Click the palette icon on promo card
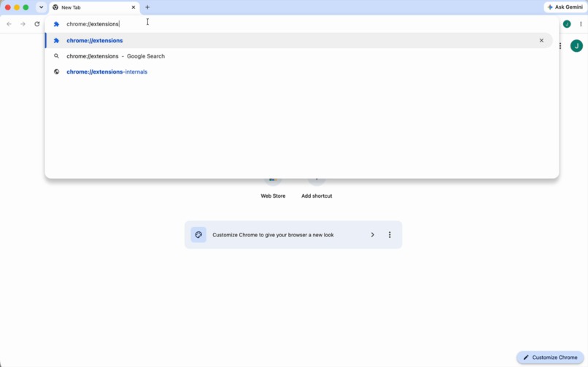Screen dimensions: 588x367 198,235
